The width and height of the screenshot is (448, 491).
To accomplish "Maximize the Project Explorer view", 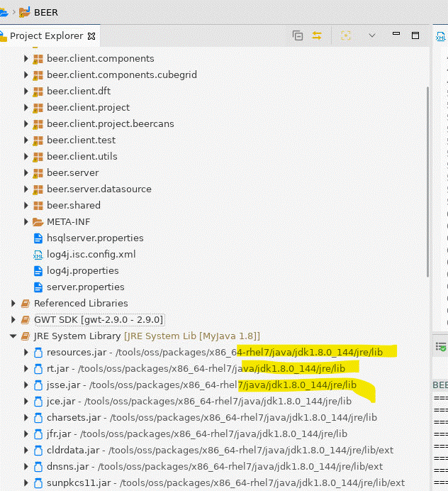I will (x=415, y=35).
